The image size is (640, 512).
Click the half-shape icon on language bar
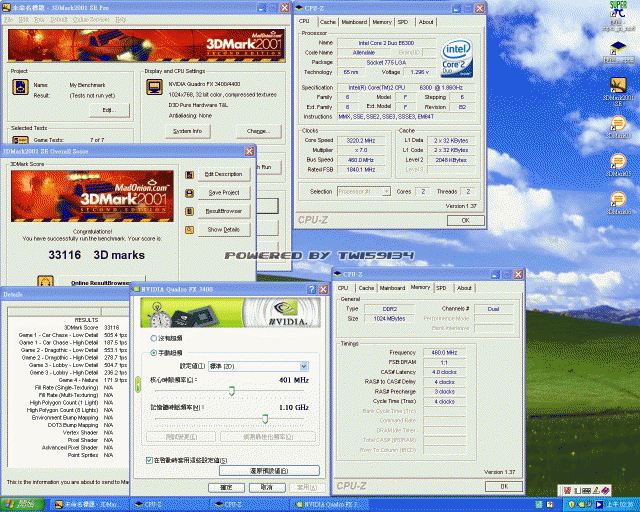pos(577,490)
